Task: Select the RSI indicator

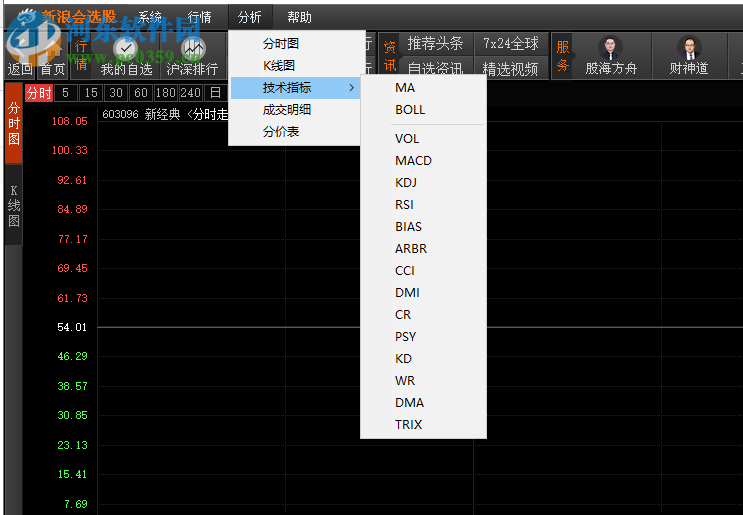Action: pyautogui.click(x=423, y=204)
